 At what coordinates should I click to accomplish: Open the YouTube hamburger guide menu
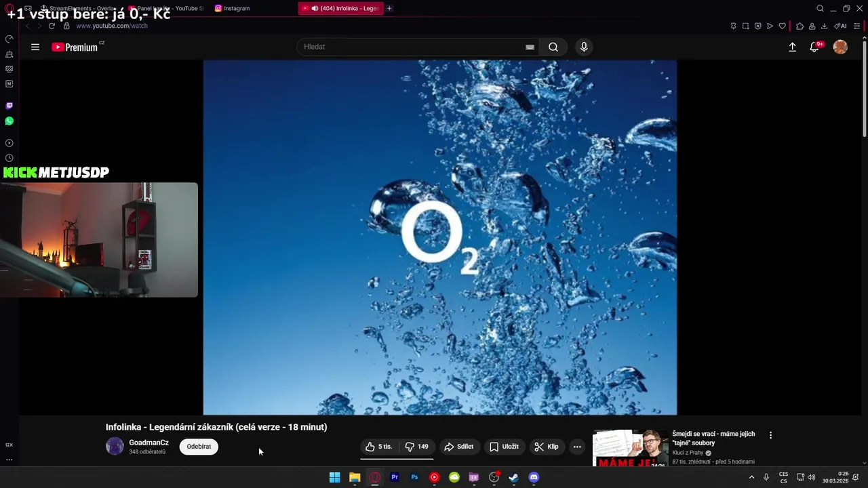(35, 47)
